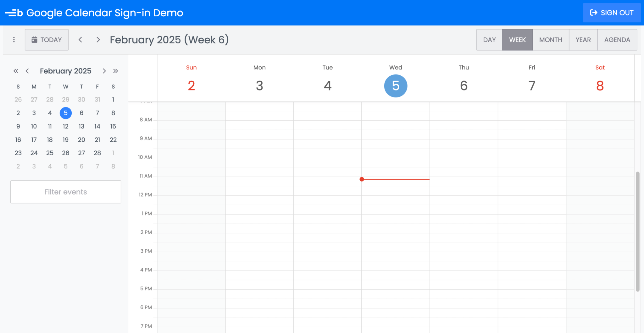Select February 14 in mini calendar
The image size is (644, 333).
(97, 126)
